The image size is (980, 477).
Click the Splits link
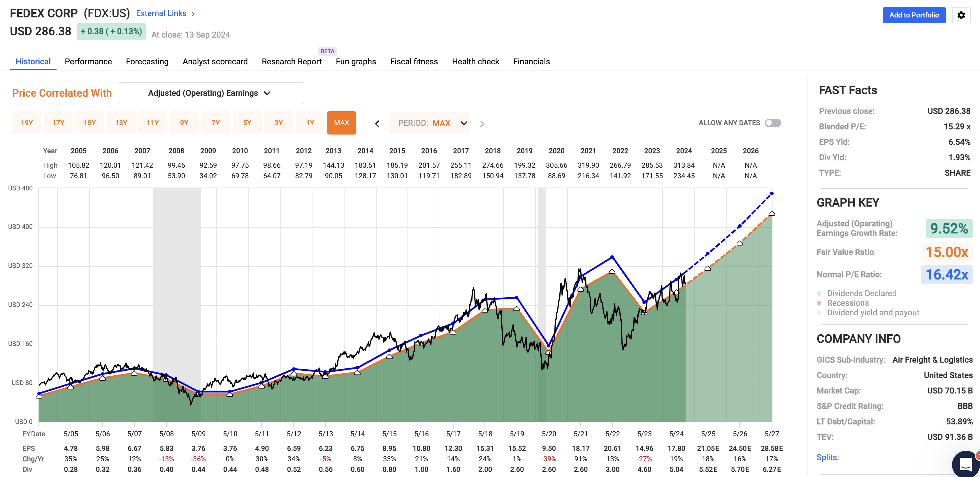click(x=828, y=457)
